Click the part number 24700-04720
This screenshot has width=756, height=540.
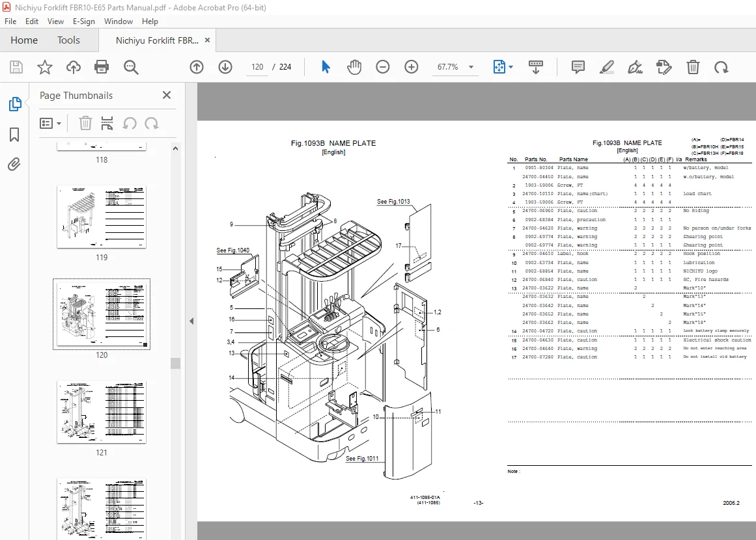(538, 331)
